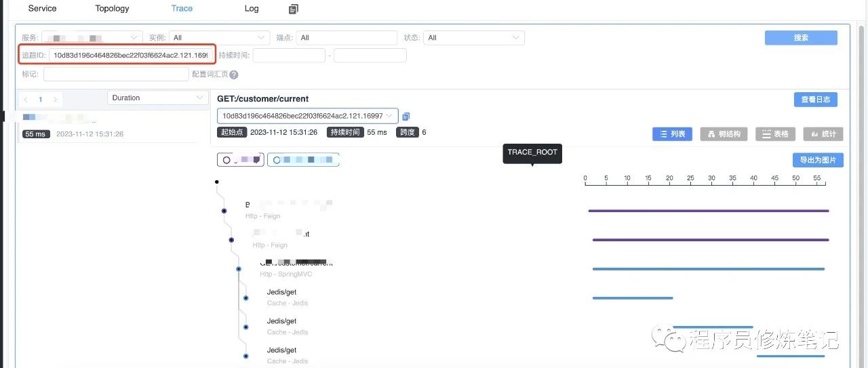Switch to 列表 list view
Image resolution: width=868 pixels, height=368 pixels.
(672, 134)
